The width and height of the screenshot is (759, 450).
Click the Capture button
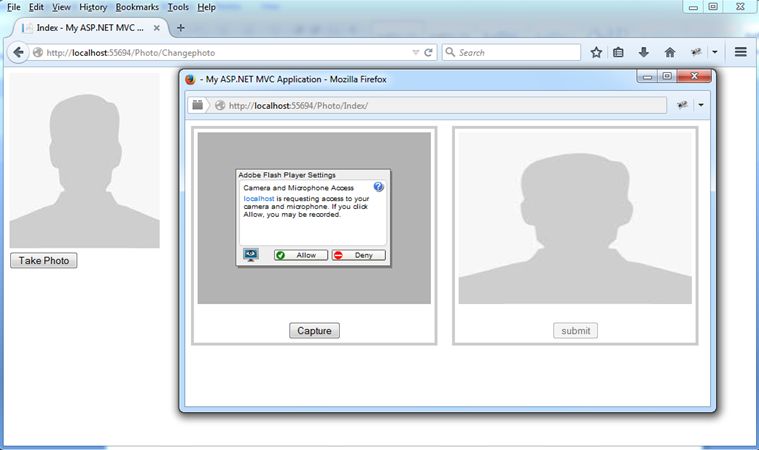pos(314,330)
